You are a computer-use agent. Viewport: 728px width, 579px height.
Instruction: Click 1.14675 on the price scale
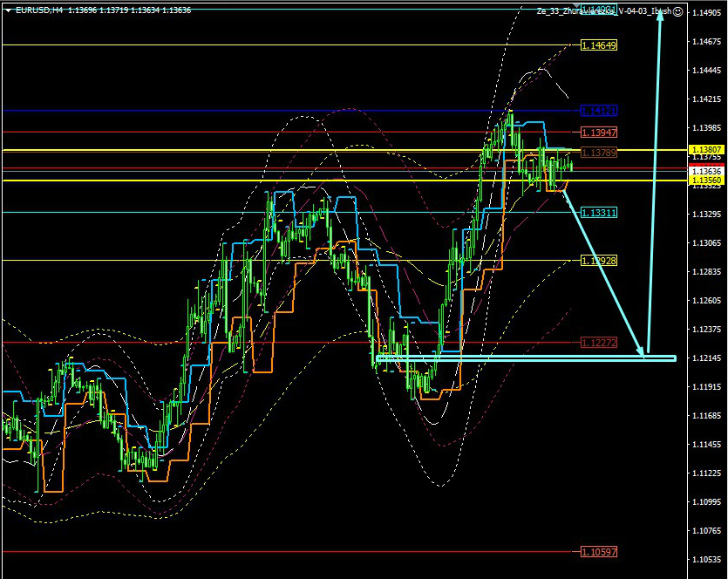pos(707,42)
